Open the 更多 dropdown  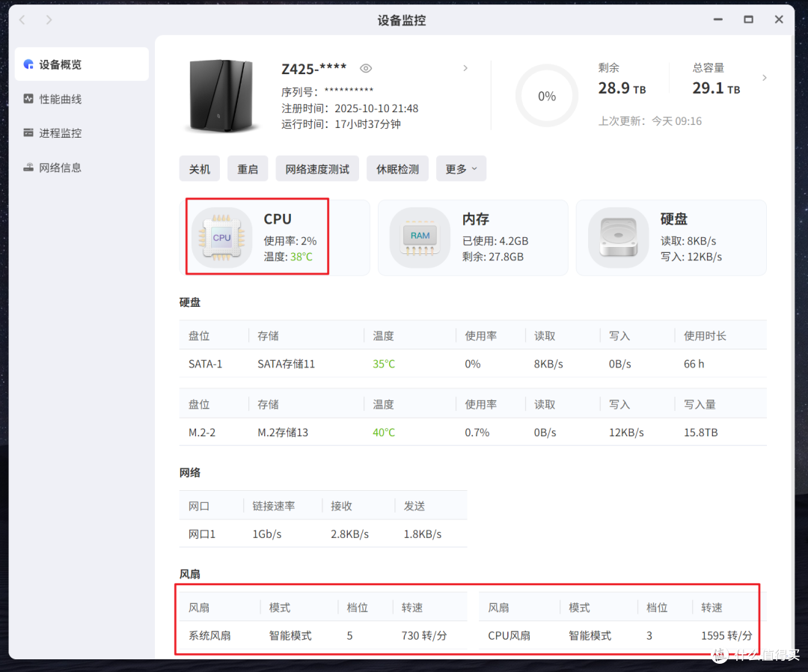click(x=461, y=169)
